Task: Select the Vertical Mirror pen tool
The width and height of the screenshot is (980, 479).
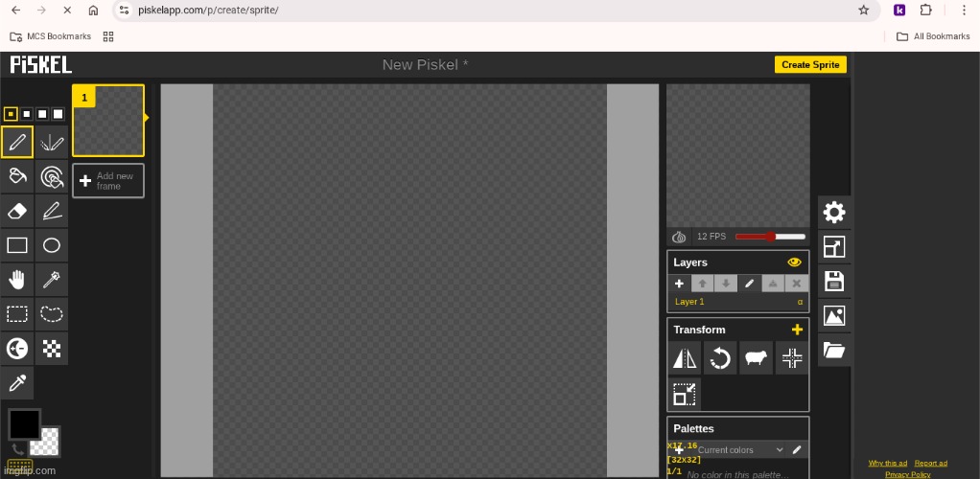Action: click(52, 143)
